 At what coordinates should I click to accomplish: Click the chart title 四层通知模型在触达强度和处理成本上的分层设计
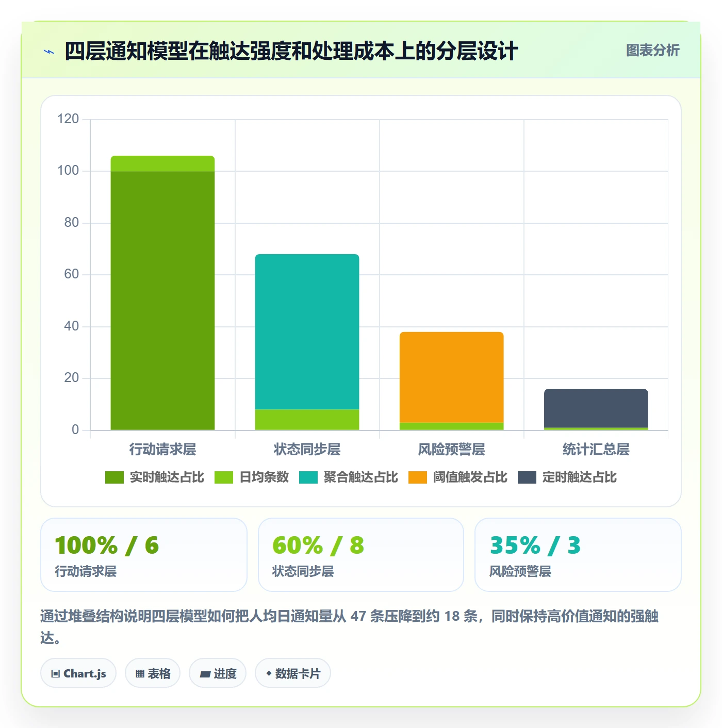click(291, 52)
